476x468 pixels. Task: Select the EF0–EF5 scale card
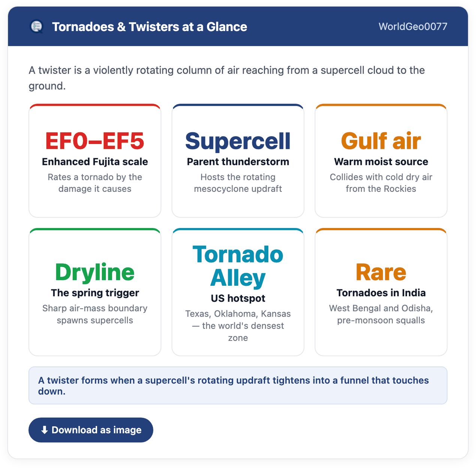coord(95,160)
